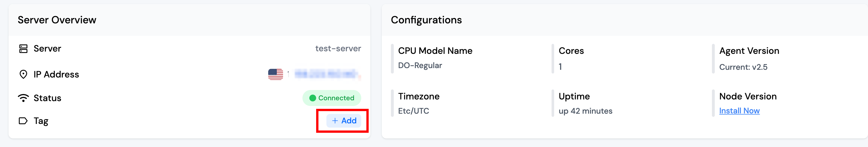Click the Agent Version current v2.5 text

(743, 67)
